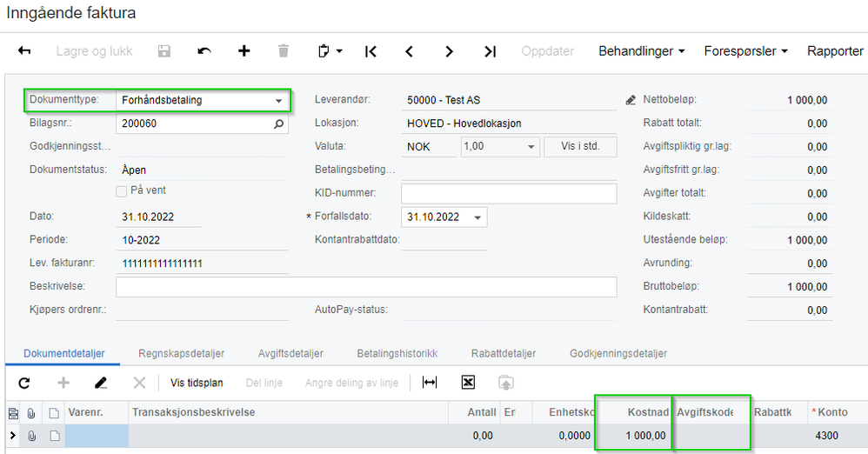Open the Behandlinger menu

(642, 51)
